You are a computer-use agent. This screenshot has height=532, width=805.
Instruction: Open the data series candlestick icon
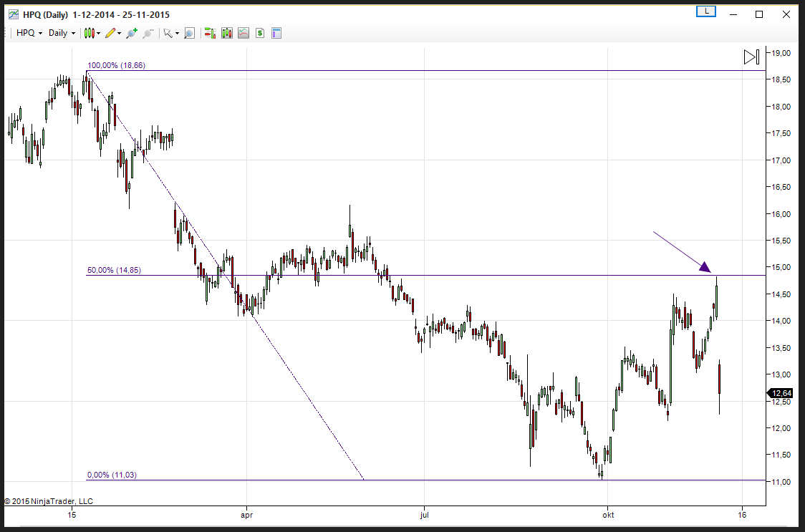coord(227,33)
